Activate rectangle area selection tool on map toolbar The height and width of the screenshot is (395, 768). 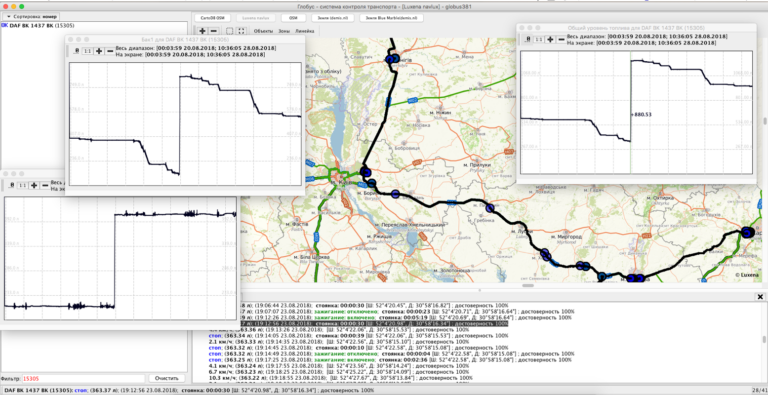230,31
